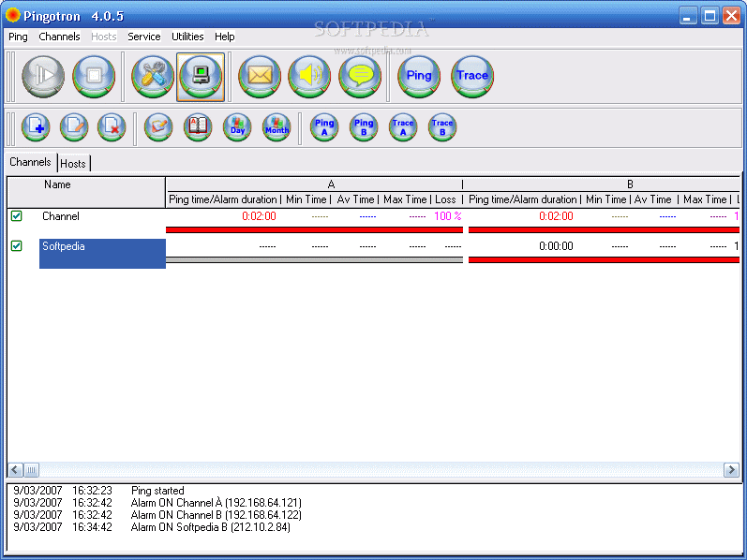Screen dimensions: 747x560
Task: Click the large Trace toolbar button
Action: point(472,76)
